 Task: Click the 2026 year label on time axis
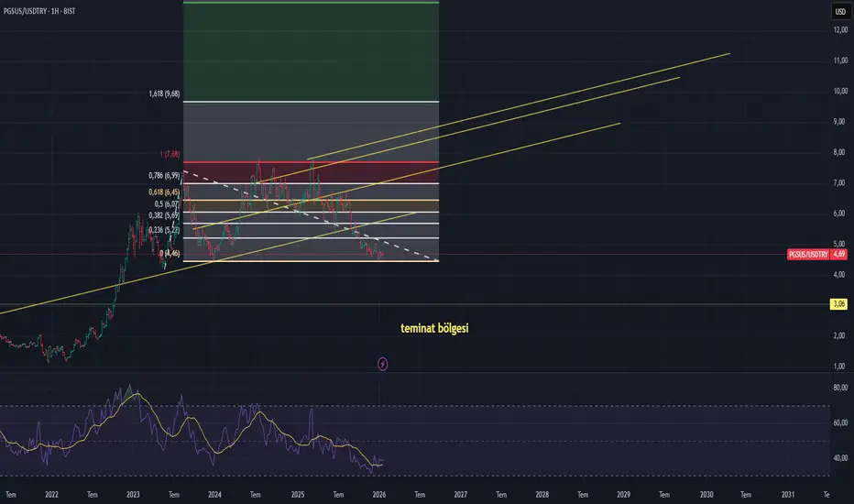[379, 495]
